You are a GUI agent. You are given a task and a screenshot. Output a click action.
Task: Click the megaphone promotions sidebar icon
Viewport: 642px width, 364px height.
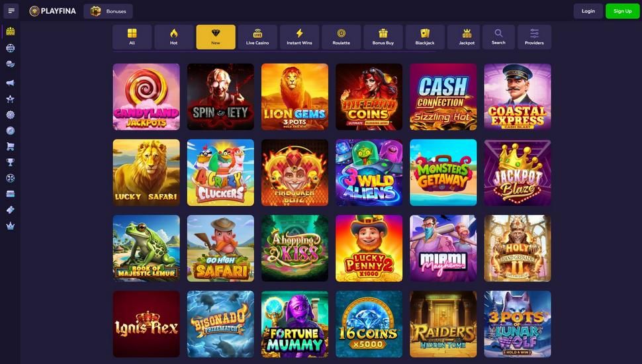(10, 83)
